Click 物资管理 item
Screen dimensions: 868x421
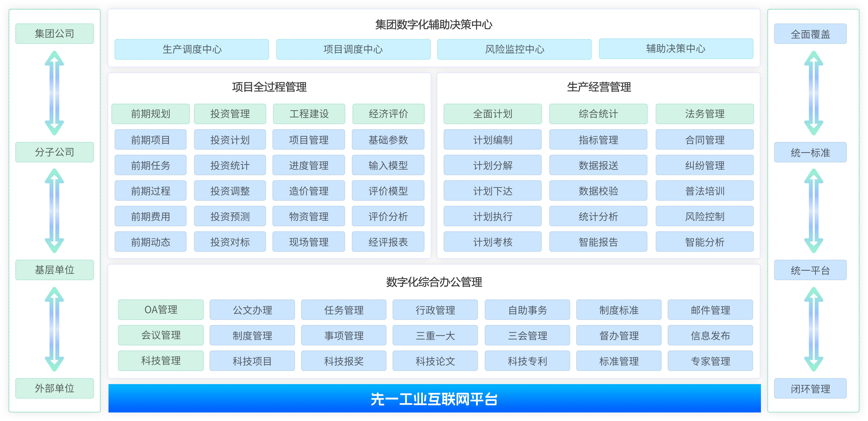point(309,216)
